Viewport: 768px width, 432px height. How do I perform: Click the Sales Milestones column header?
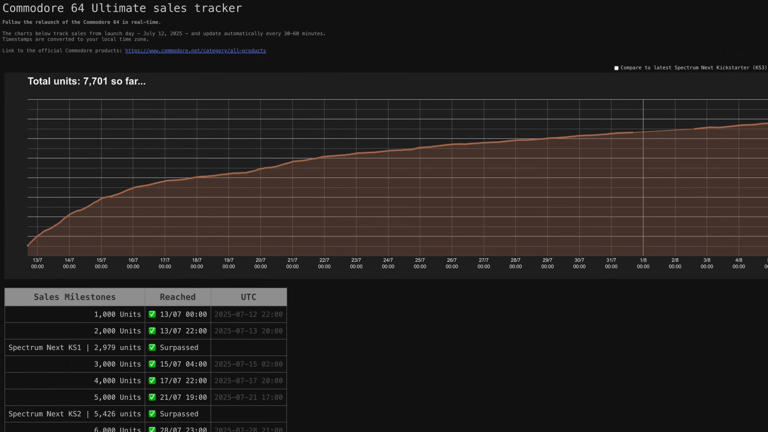(75, 297)
